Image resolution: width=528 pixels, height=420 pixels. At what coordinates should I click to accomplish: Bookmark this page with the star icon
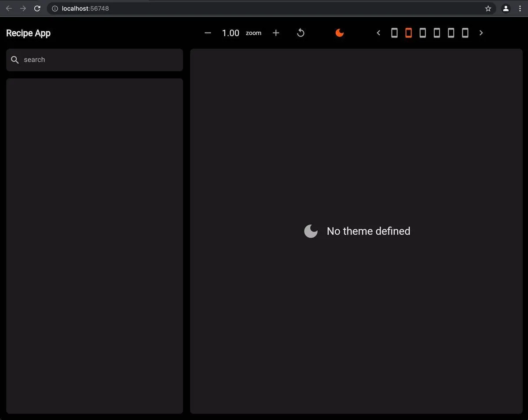click(488, 8)
